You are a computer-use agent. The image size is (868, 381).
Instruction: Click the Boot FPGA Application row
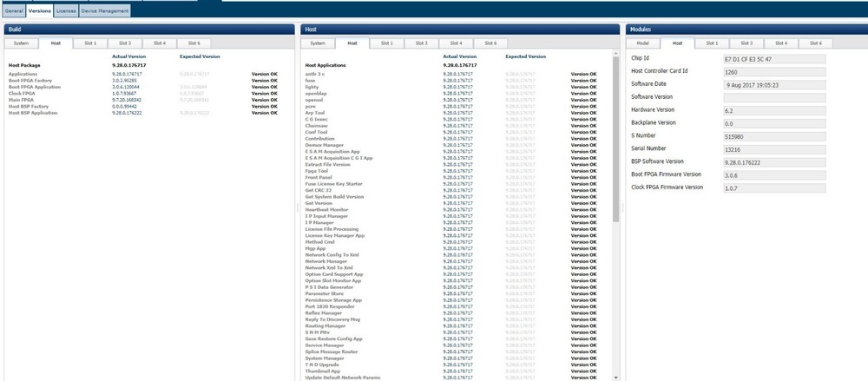pos(143,87)
